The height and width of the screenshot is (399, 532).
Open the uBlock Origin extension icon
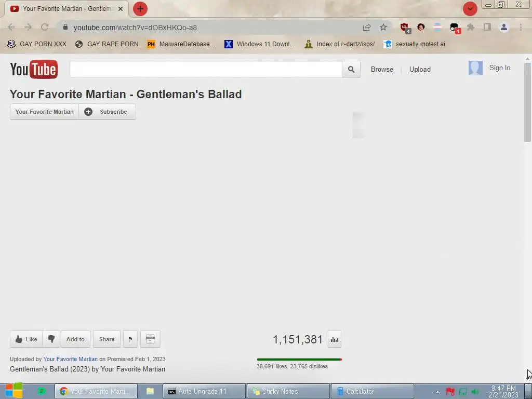pos(405,28)
